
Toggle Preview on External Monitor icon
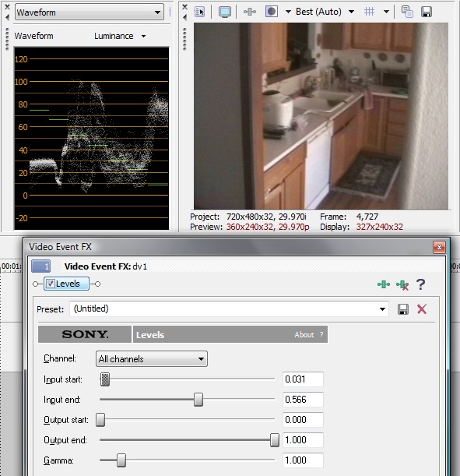[225, 12]
